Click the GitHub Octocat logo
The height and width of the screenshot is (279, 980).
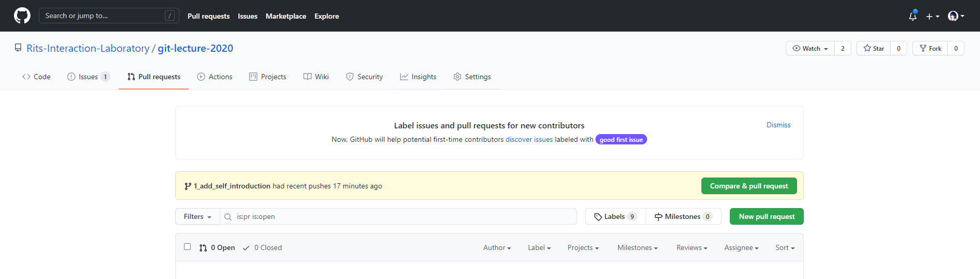(x=22, y=16)
